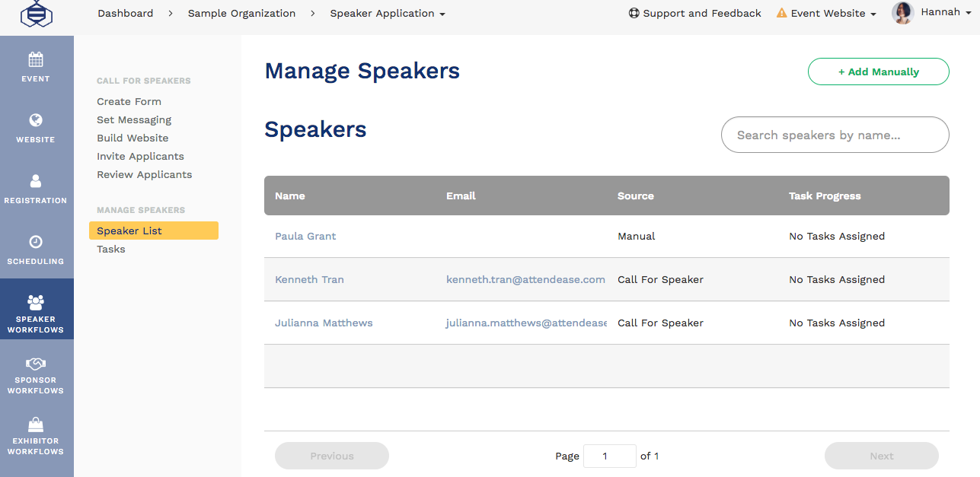Click the page number input box
The height and width of the screenshot is (477, 980).
pyautogui.click(x=609, y=456)
